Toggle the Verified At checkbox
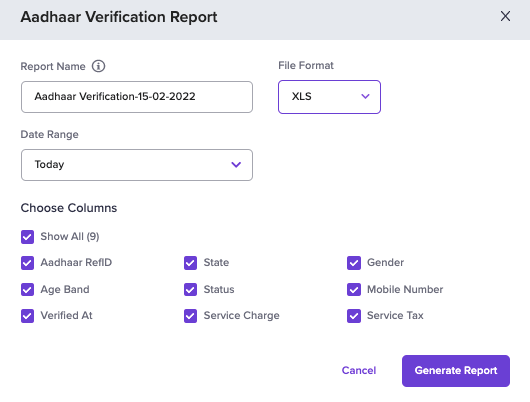 tap(27, 316)
